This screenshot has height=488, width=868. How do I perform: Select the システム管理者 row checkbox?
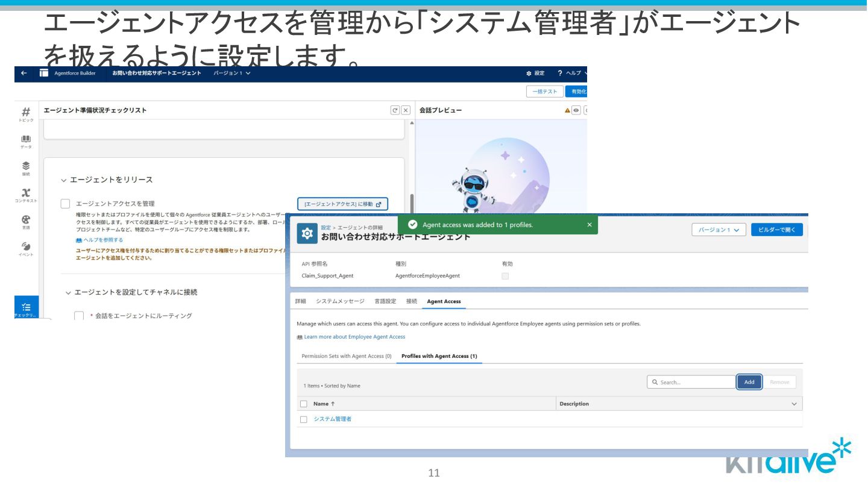pyautogui.click(x=304, y=419)
